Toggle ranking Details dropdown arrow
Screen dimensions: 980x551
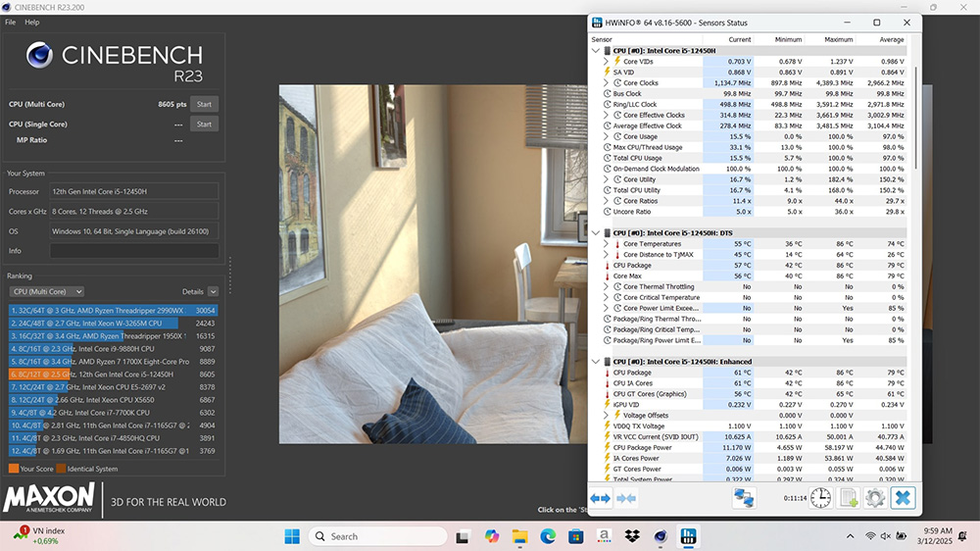point(213,291)
